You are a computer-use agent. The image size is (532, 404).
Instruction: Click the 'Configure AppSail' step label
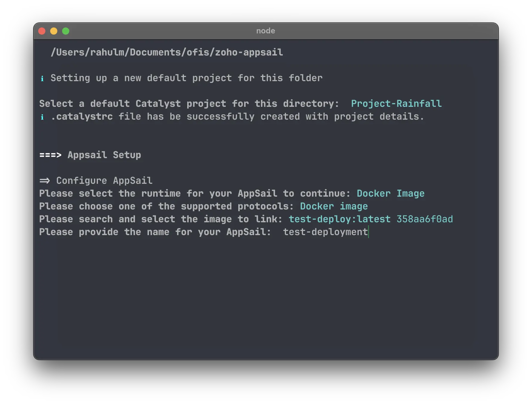(104, 181)
